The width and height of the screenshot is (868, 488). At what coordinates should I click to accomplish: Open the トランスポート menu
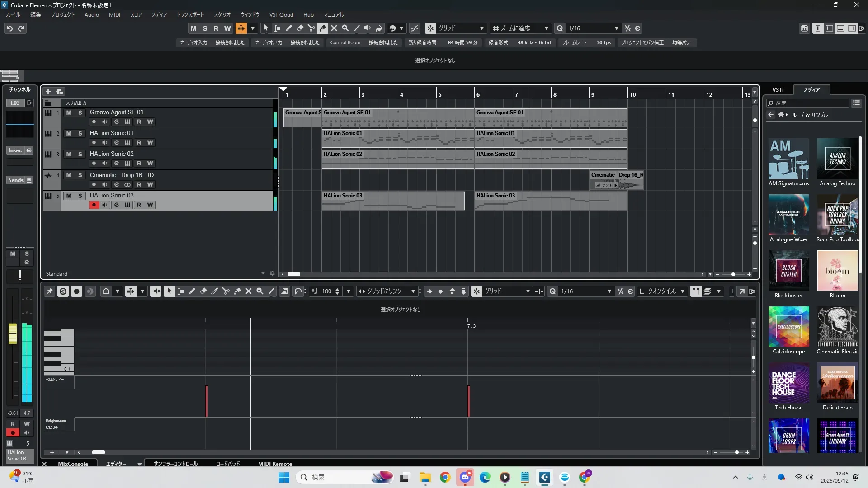point(190,15)
